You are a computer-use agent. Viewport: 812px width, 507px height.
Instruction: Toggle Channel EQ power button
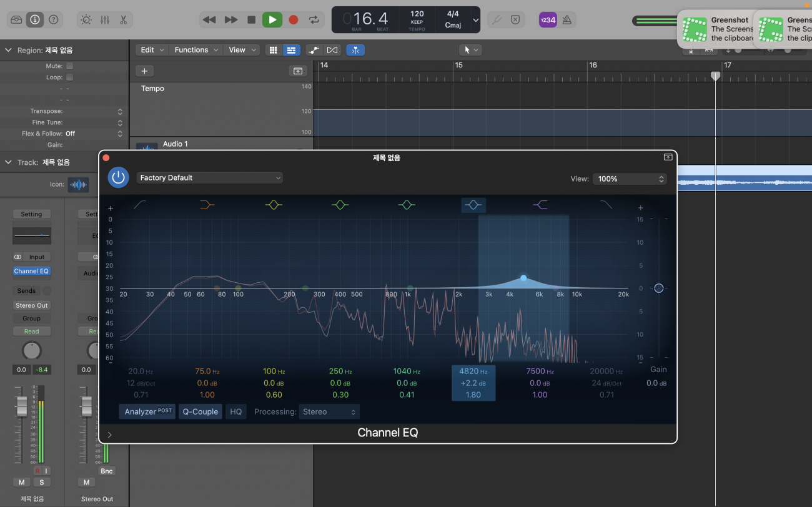click(118, 178)
